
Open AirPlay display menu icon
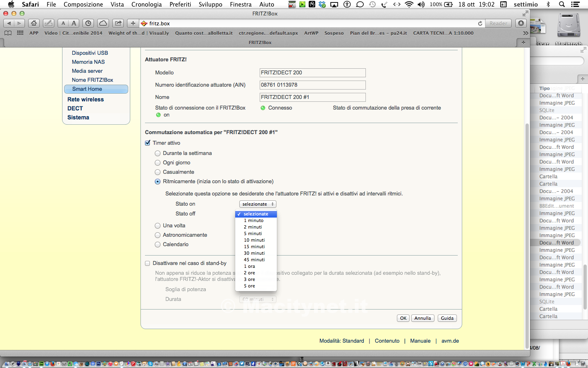coord(334,4)
